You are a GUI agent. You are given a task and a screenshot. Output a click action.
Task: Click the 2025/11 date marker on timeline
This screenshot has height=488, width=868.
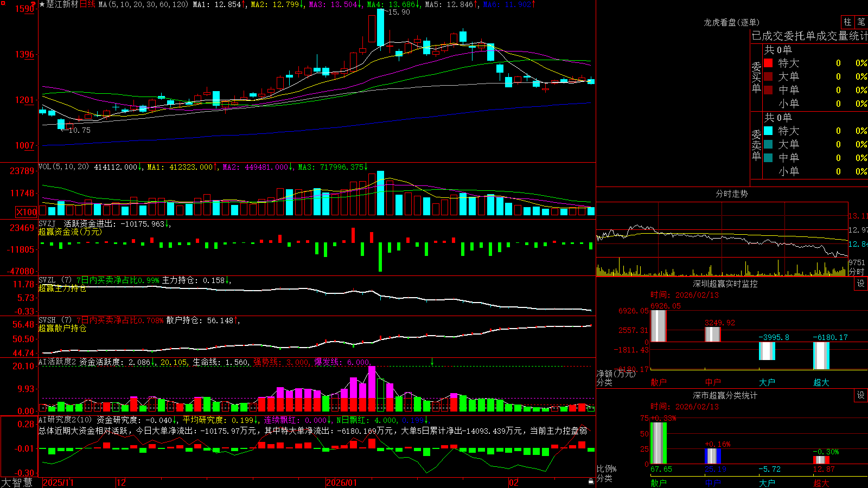point(58,483)
